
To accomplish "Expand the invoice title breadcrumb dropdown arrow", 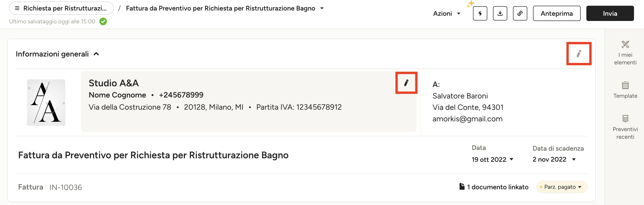I will 322,8.
